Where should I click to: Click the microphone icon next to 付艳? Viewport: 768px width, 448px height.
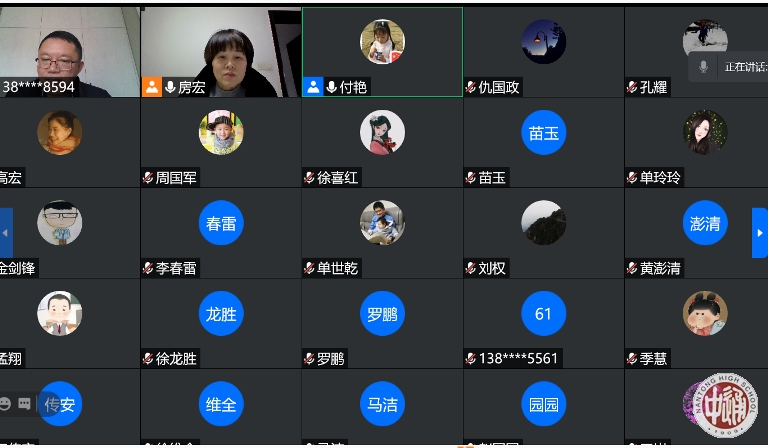point(332,87)
